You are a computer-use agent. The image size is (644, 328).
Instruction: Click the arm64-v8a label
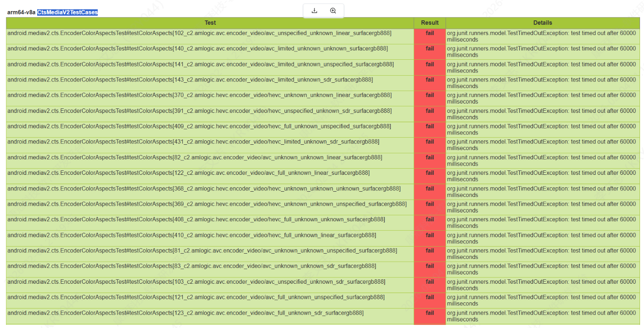[x=21, y=12]
